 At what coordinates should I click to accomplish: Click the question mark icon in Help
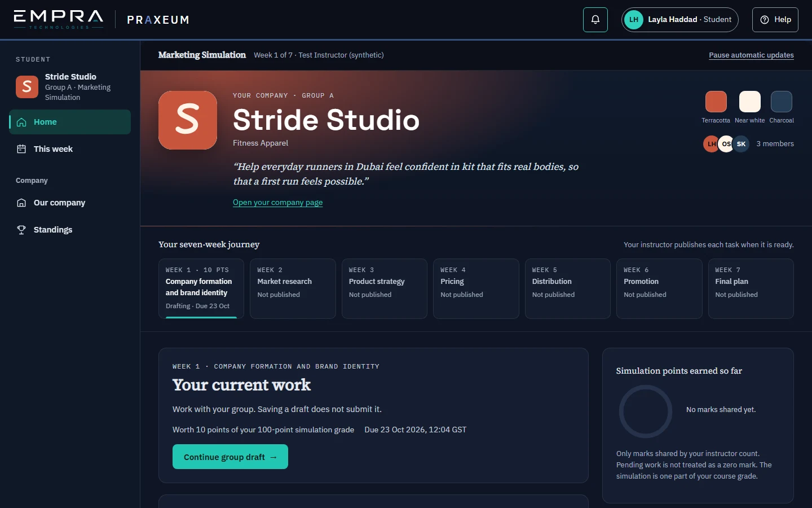point(765,20)
